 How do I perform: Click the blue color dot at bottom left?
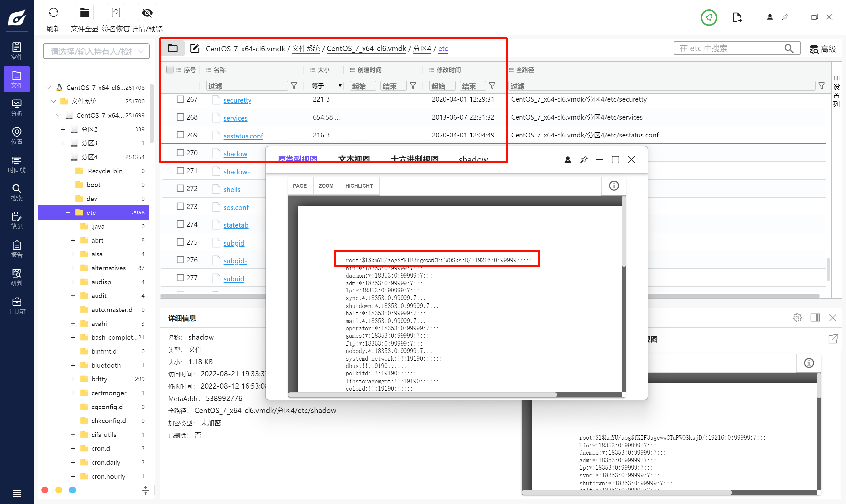point(73,490)
